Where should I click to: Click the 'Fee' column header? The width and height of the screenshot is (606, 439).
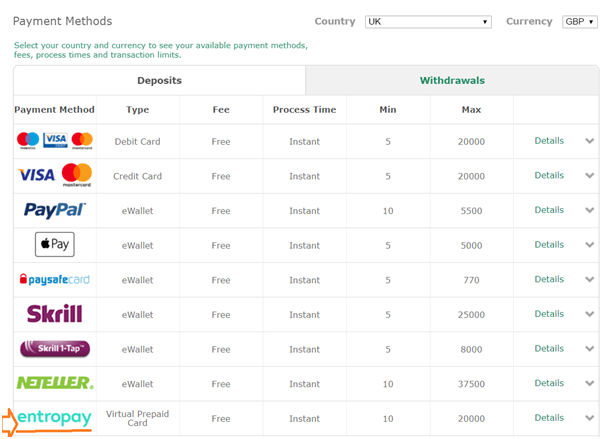click(221, 110)
